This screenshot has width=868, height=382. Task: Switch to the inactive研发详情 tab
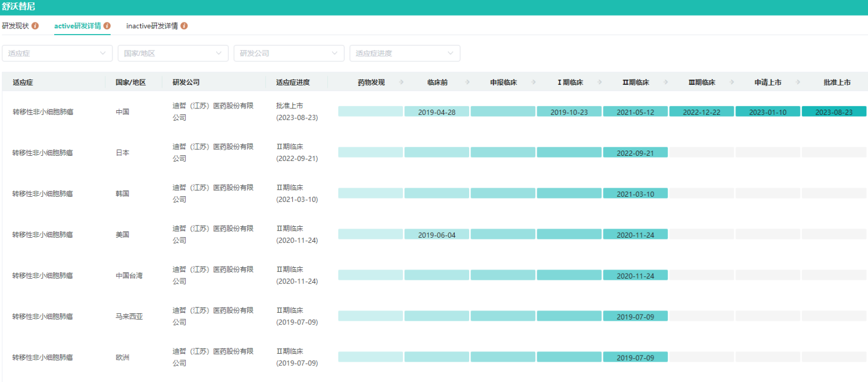(152, 26)
